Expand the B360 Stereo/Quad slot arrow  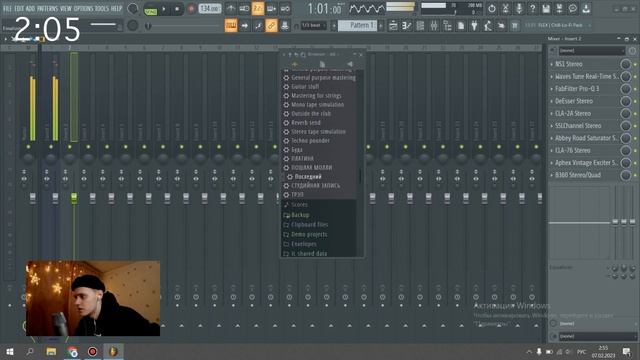pyautogui.click(x=551, y=176)
